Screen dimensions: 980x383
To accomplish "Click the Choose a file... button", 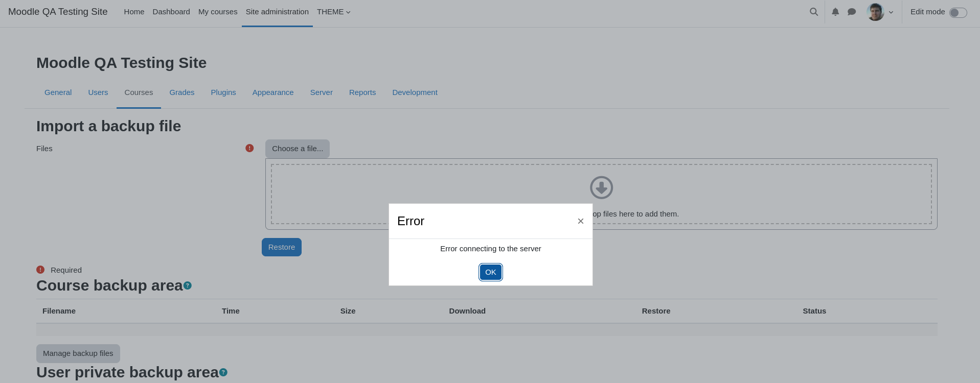I will point(298,149).
